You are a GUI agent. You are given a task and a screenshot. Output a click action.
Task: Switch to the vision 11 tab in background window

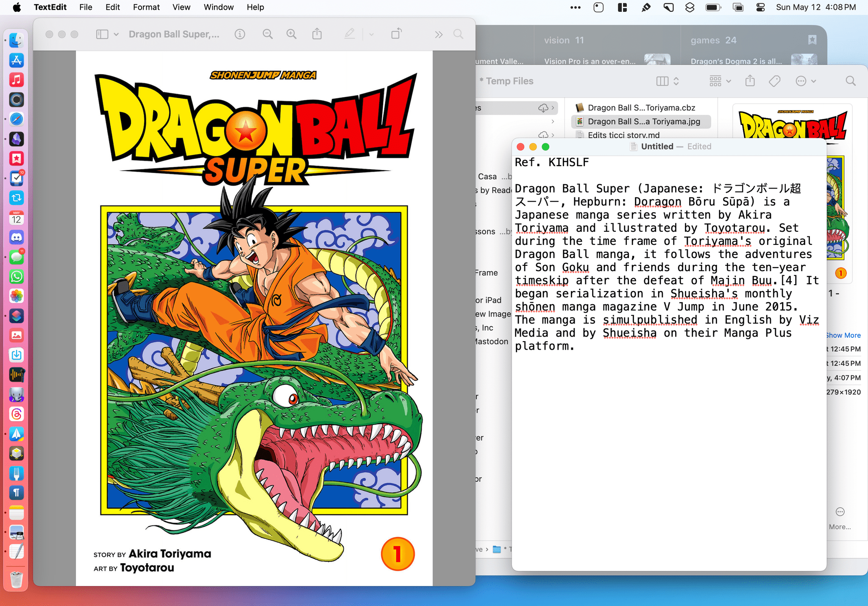pos(564,40)
